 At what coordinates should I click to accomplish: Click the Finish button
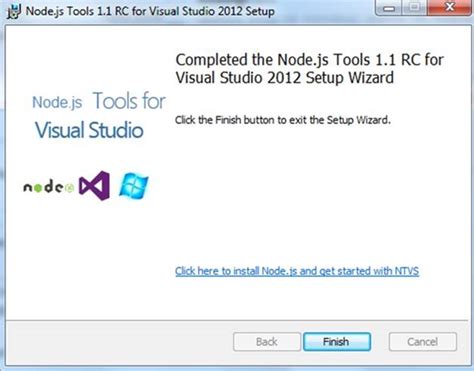pos(337,342)
